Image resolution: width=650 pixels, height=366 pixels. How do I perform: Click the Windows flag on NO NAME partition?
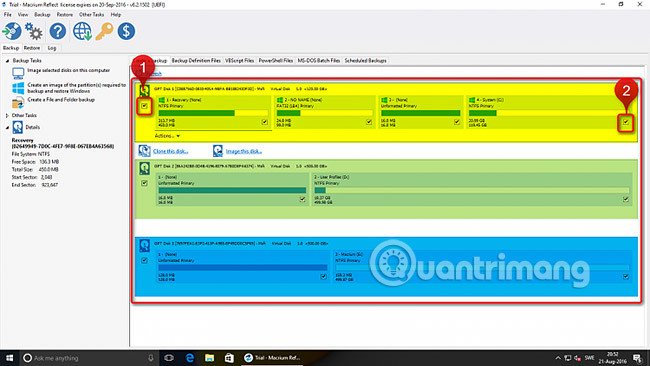[x=280, y=100]
